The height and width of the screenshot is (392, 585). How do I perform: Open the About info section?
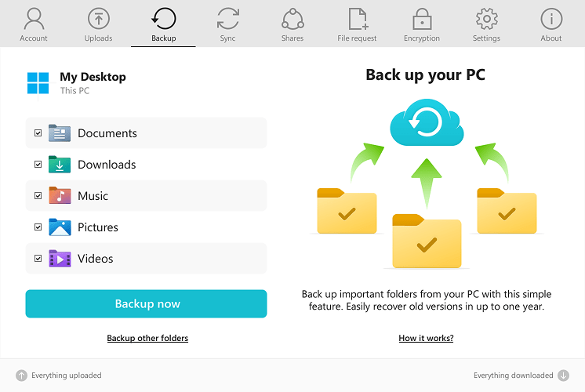[x=551, y=24]
